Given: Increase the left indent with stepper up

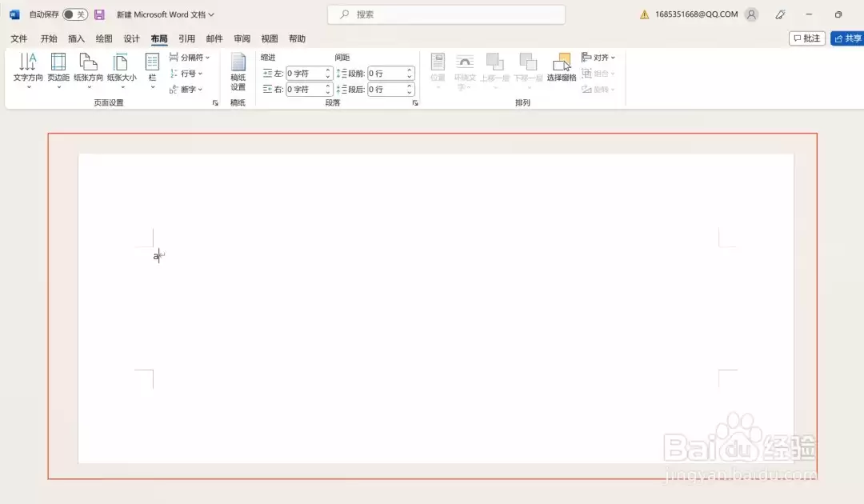Looking at the screenshot, I should (x=328, y=70).
